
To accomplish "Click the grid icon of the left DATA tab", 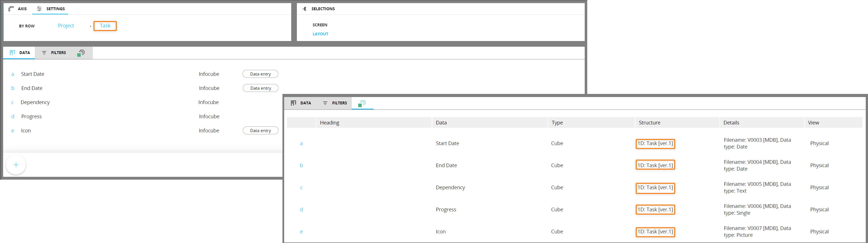I will point(12,53).
